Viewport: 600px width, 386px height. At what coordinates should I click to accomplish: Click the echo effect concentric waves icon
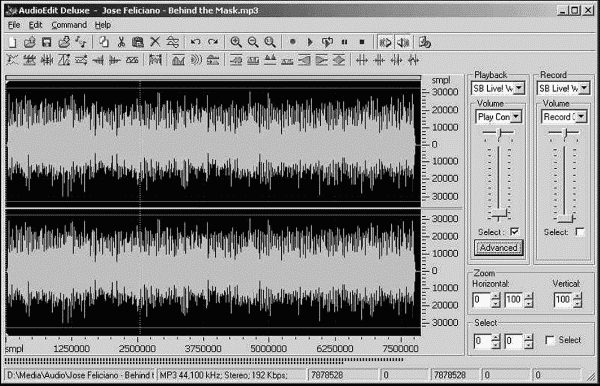(196, 60)
